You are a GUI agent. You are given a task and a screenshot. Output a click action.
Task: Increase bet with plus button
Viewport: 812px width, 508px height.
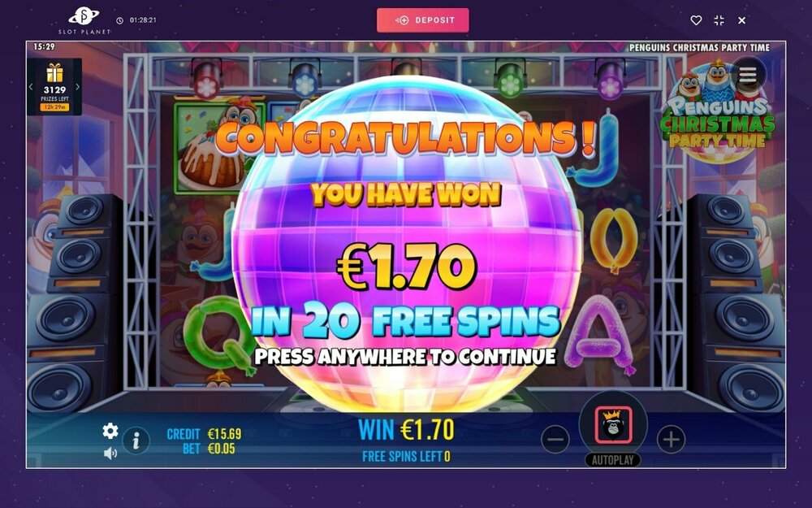pos(672,440)
